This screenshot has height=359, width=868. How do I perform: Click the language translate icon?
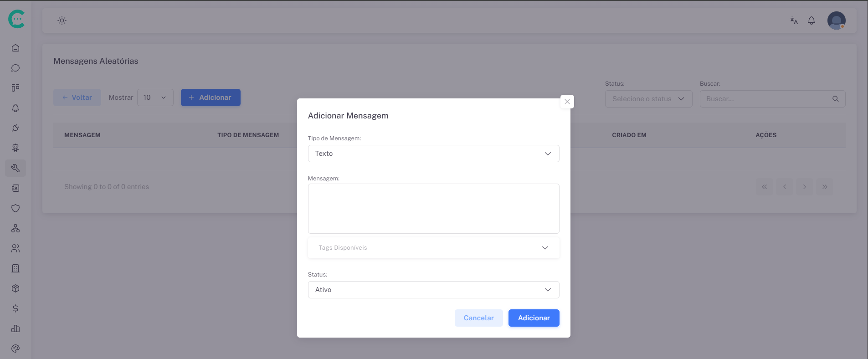tap(794, 21)
